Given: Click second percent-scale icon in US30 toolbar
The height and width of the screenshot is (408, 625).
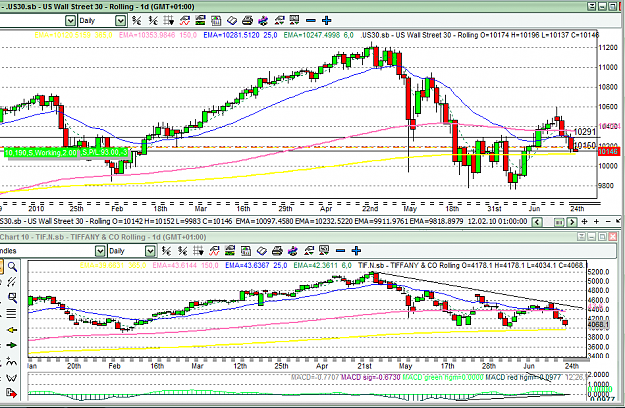Looking at the screenshot, I should tap(153, 20).
